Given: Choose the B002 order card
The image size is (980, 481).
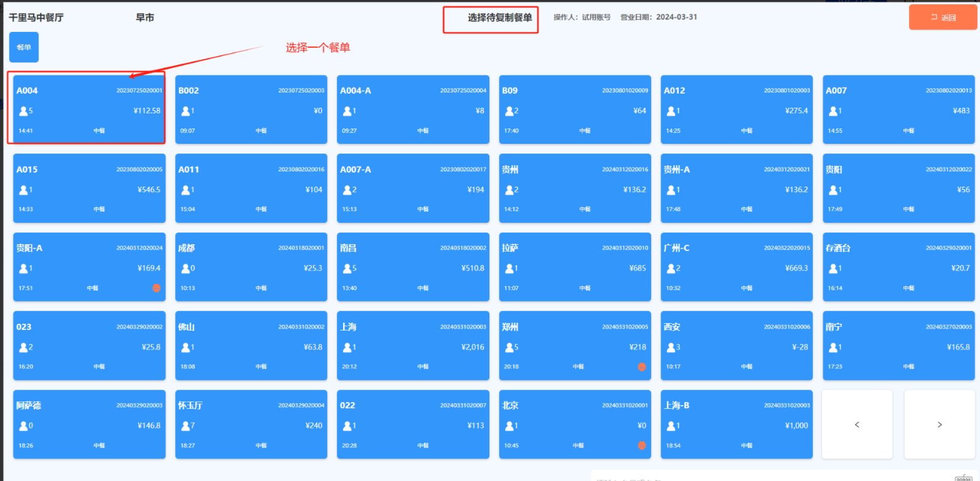Looking at the screenshot, I should coord(251,110).
